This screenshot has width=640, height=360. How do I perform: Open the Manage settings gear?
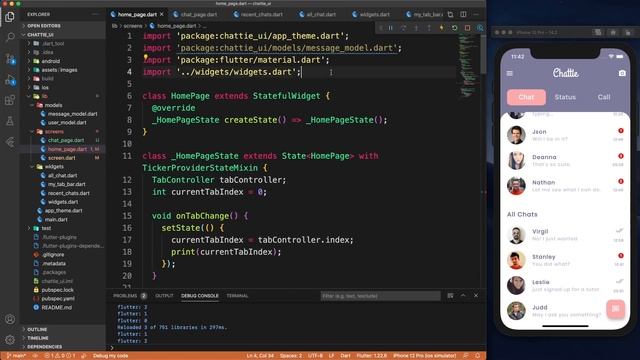coord(10,340)
